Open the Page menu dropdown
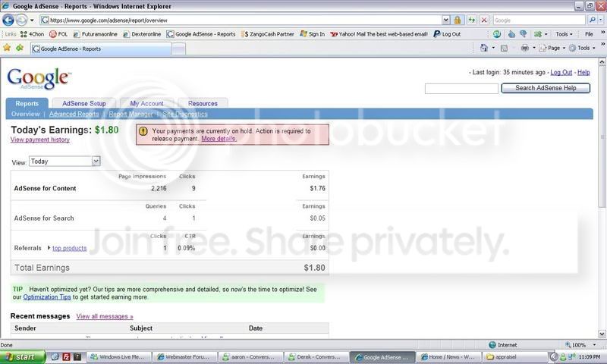607x364 pixels. [552, 48]
